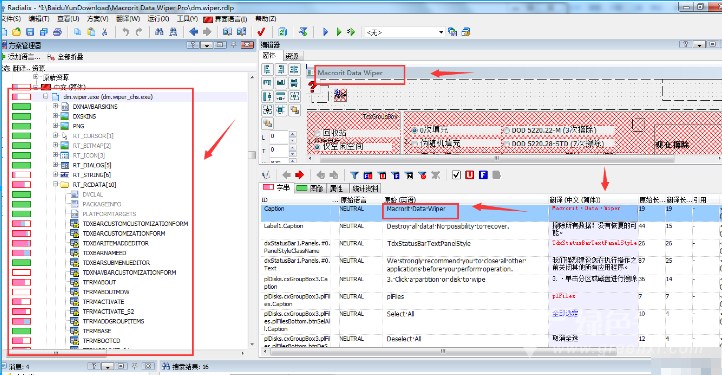This screenshot has height=375, width=722.
Task: Select the TFRMBASE tree item
Action: point(97,331)
